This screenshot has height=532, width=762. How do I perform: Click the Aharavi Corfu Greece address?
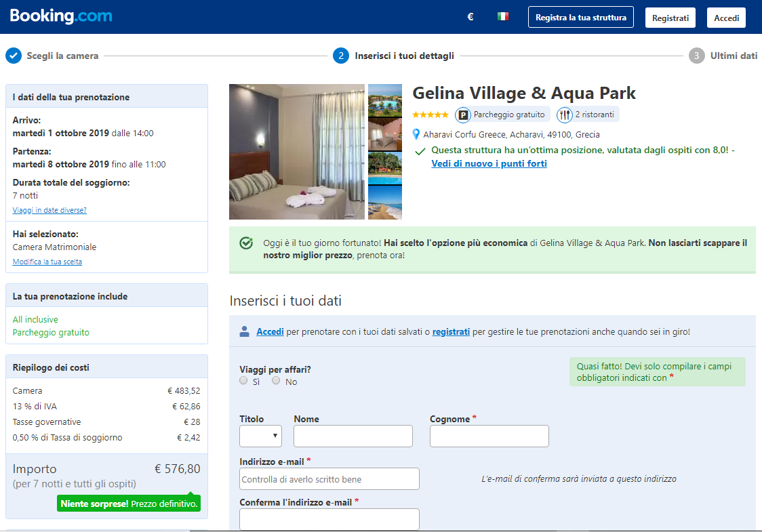pyautogui.click(x=511, y=135)
